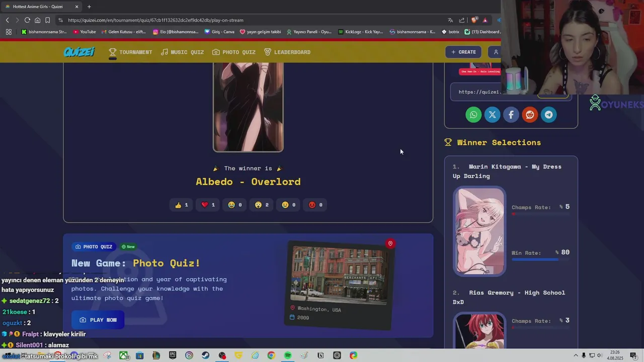Click the share icon in address bar

[x=462, y=20]
